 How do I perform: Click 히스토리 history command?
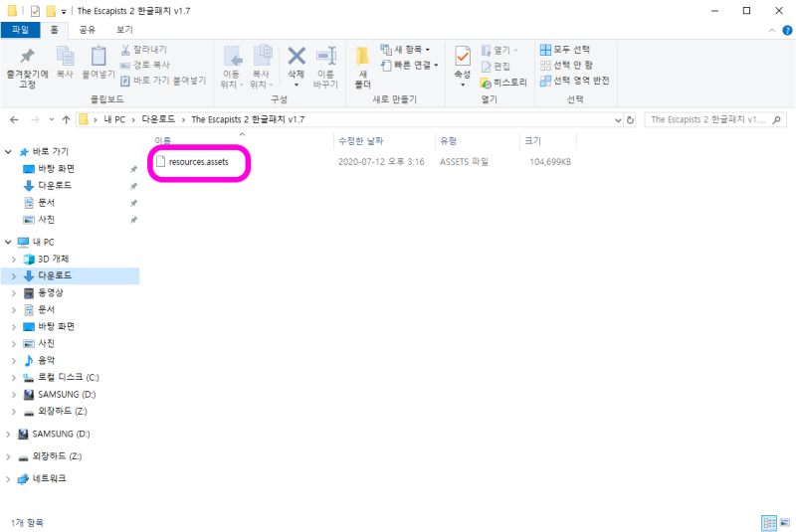pos(503,83)
